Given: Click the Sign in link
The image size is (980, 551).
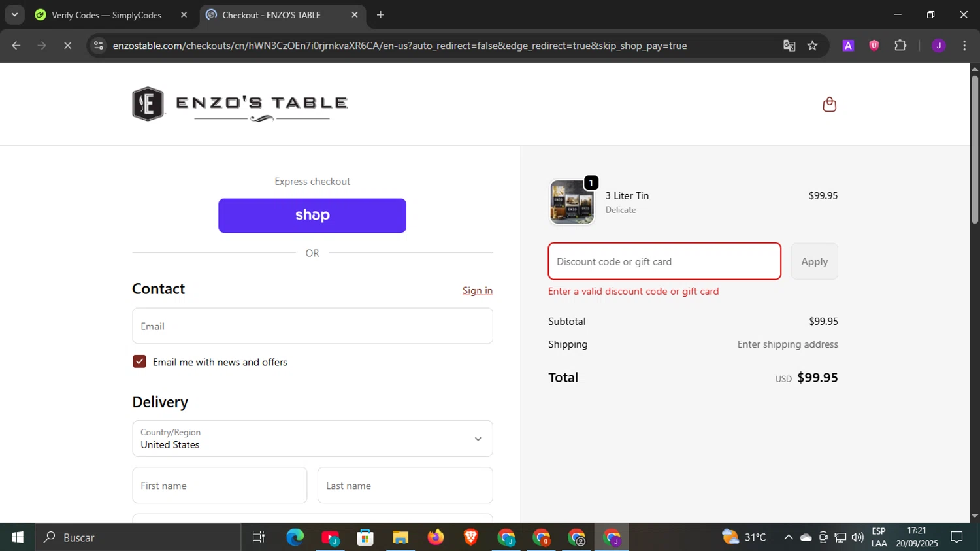Looking at the screenshot, I should 478,291.
